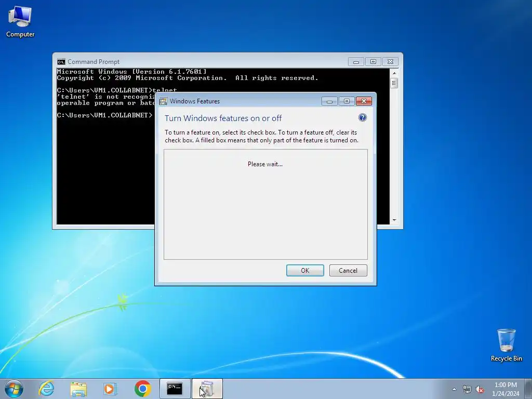This screenshot has width=532, height=399.
Task: Launch Google Chrome from the taskbar
Action: (x=142, y=389)
